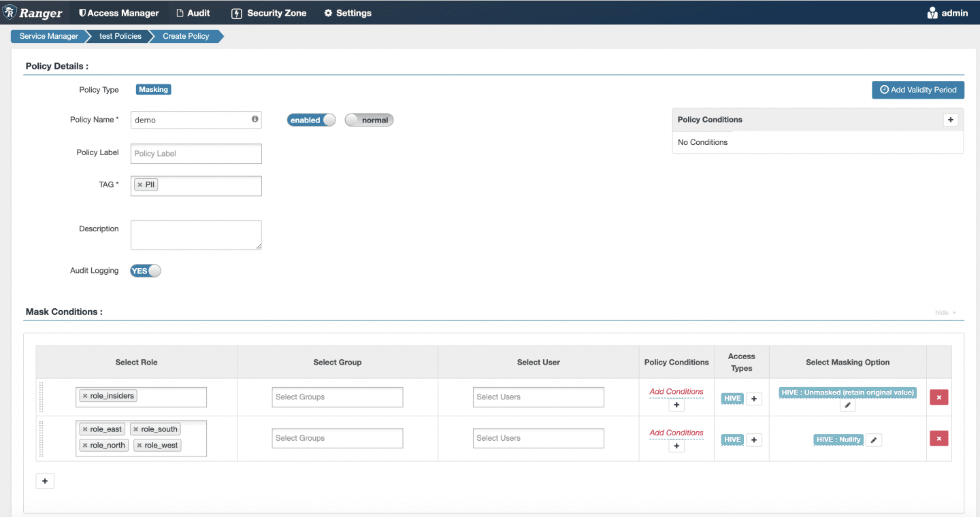Delete the role_insiders mask condition row
This screenshot has height=517, width=980.
939,398
